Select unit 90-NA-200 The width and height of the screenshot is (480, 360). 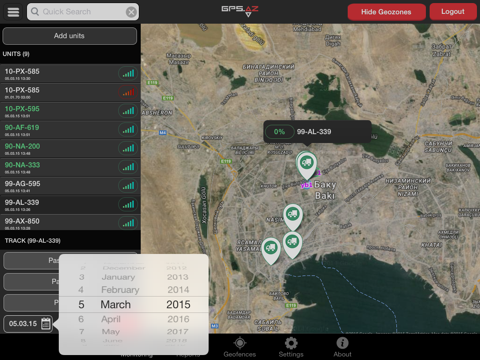(70, 148)
